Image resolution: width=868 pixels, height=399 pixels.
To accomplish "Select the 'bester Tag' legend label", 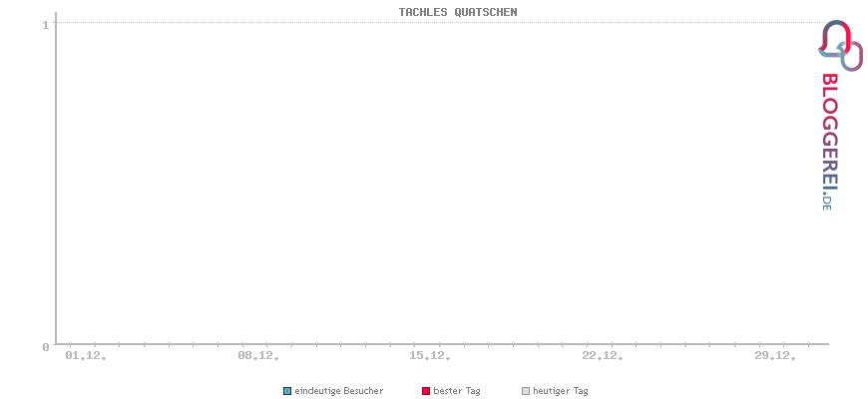I will click(x=457, y=391).
